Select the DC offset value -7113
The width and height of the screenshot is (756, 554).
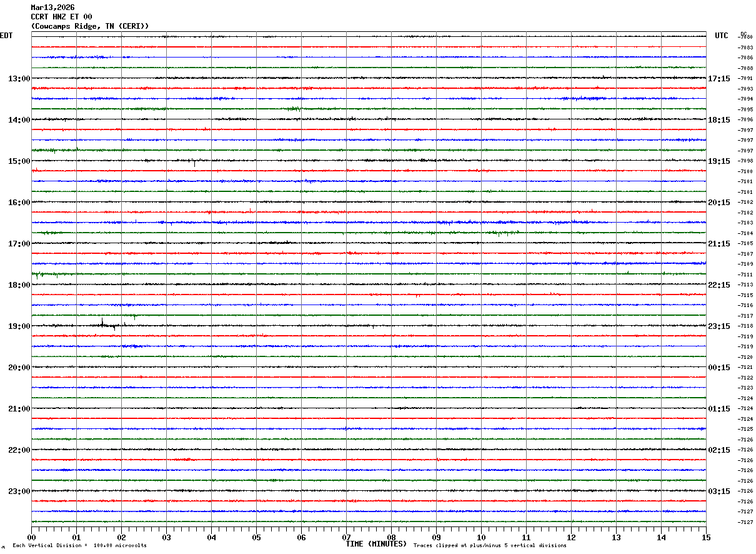pos(745,285)
